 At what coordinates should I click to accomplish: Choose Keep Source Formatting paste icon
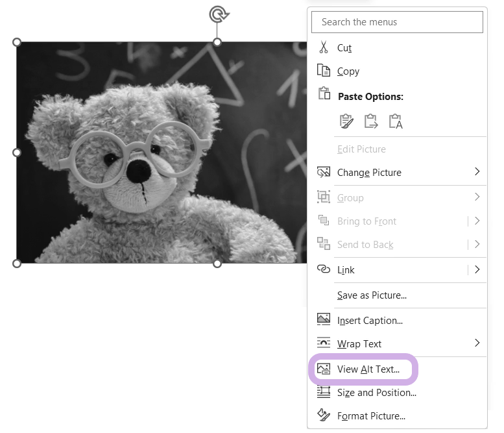coord(347,121)
